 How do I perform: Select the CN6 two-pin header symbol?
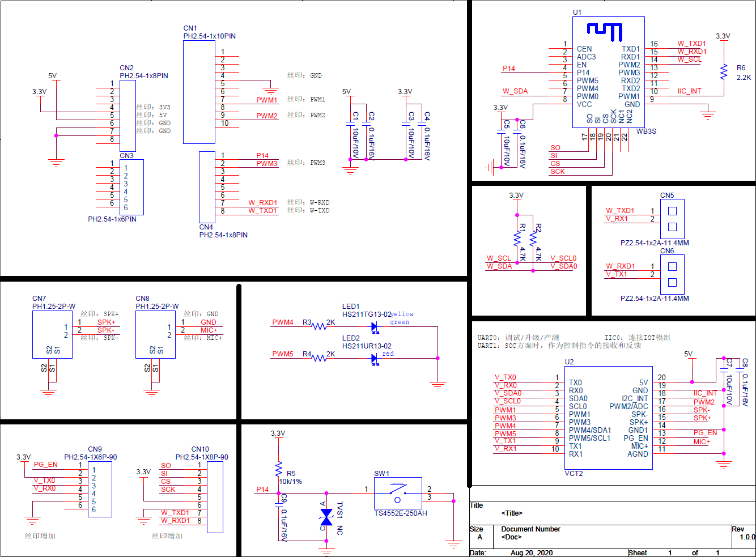point(672,274)
